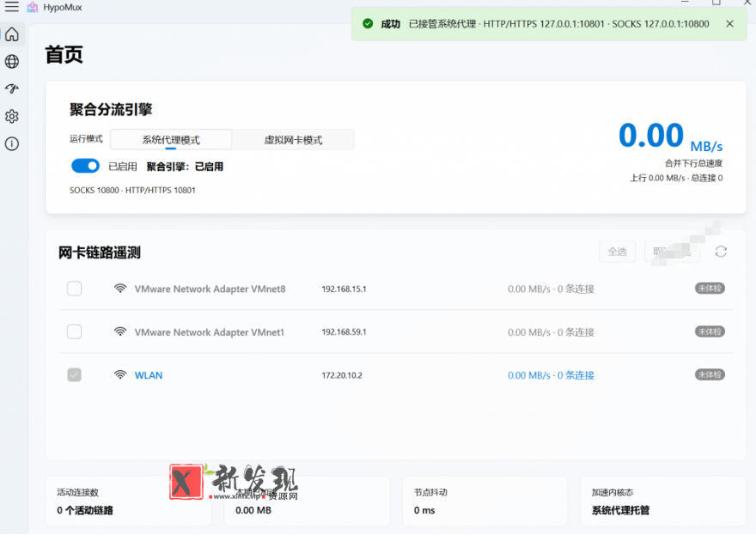Open the settings gear sidebar icon

(12, 116)
